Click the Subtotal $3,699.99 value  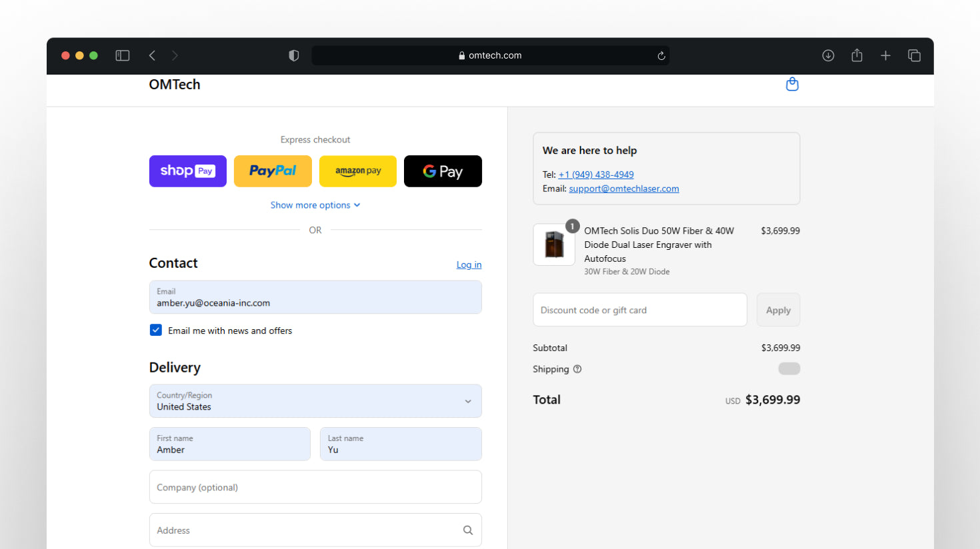pos(781,348)
